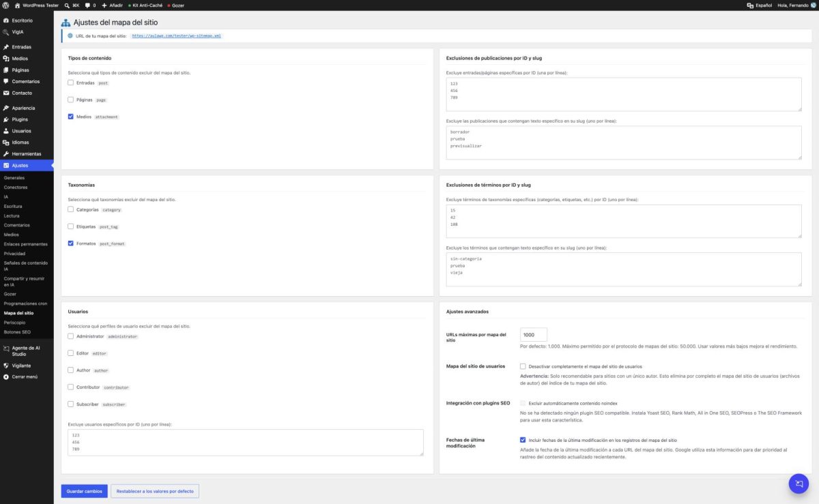
Task: Click the Herramientas wrench icon
Action: (6, 154)
